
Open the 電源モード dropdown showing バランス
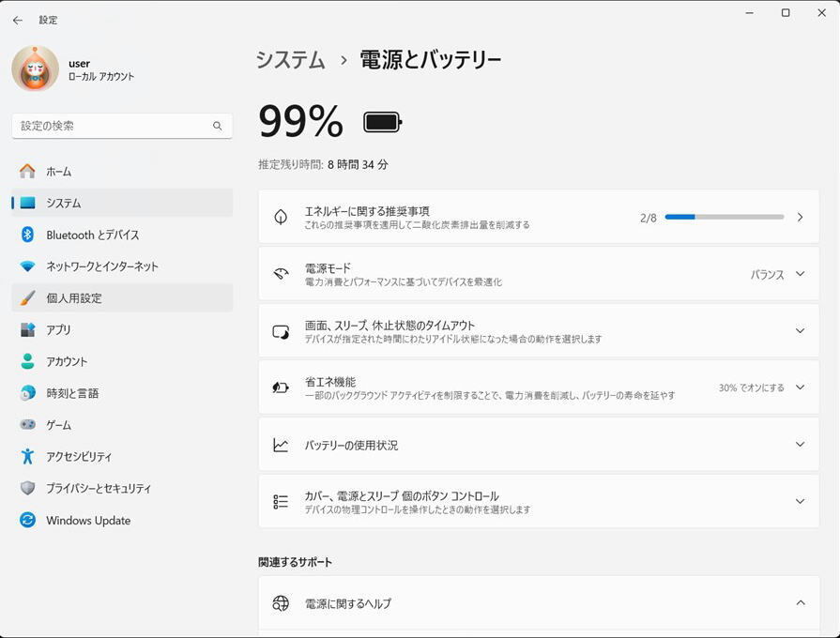pyautogui.click(x=778, y=274)
